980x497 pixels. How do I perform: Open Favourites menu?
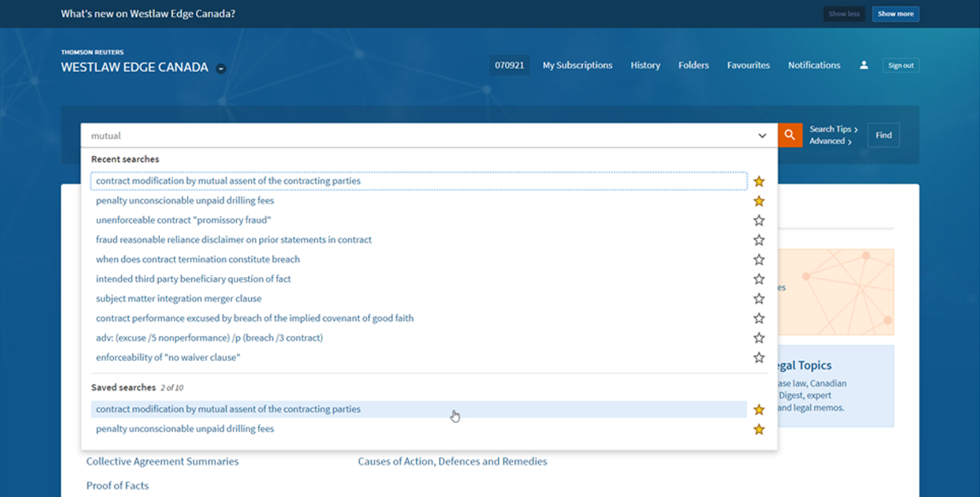[748, 65]
